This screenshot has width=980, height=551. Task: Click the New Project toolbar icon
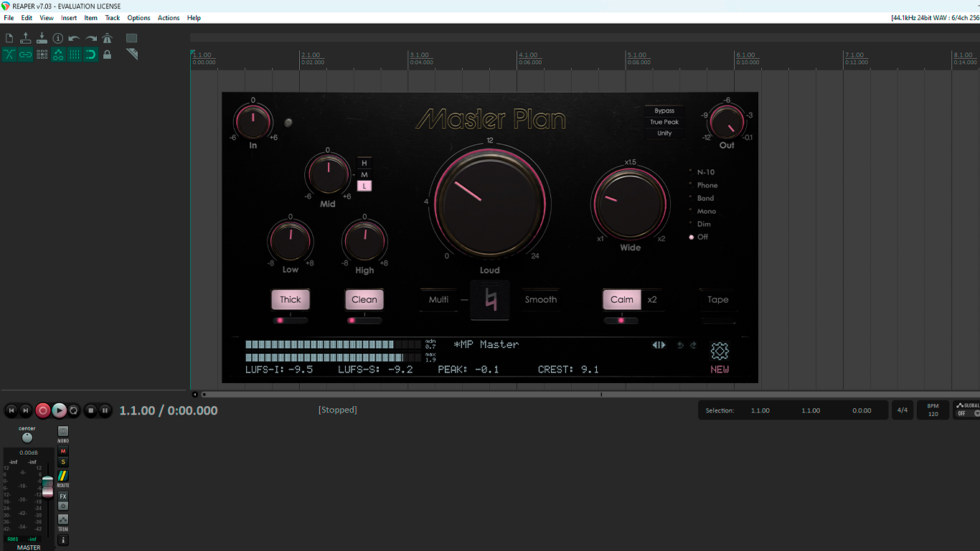[9, 38]
